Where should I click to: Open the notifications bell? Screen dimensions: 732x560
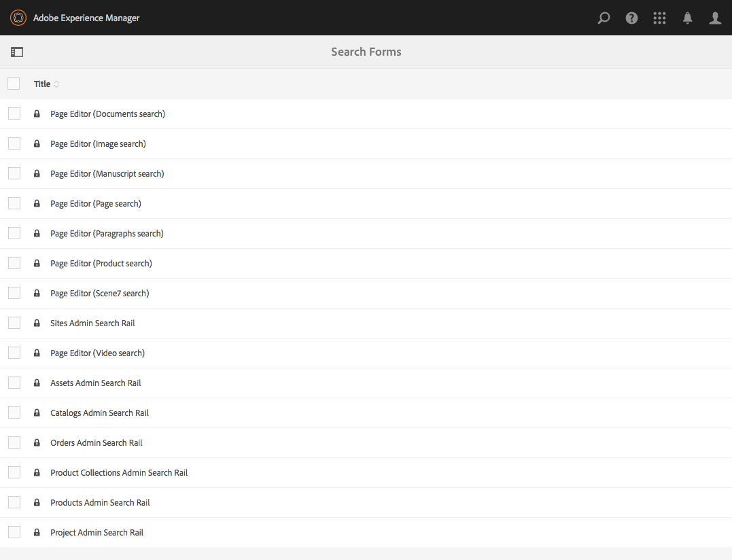687,18
